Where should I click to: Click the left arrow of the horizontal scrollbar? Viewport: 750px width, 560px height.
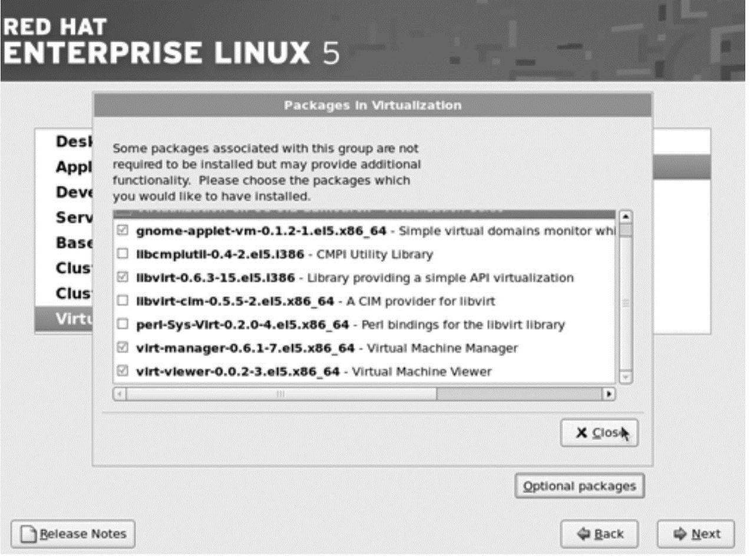point(119,393)
